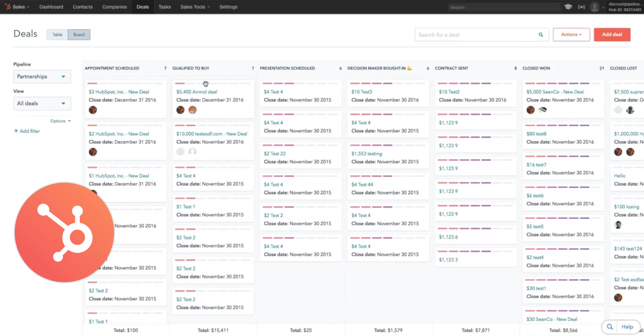644x336 pixels.
Task: Click the avatar on the $100 losing deal
Action: point(618,225)
